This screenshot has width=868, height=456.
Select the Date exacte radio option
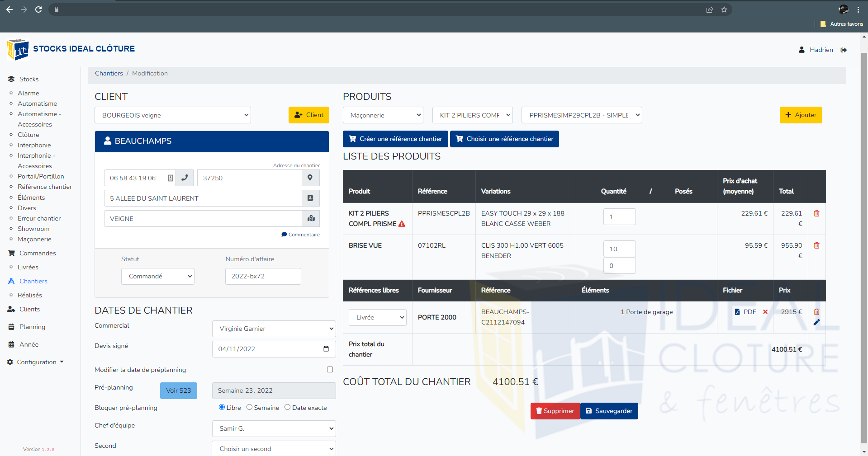(287, 407)
